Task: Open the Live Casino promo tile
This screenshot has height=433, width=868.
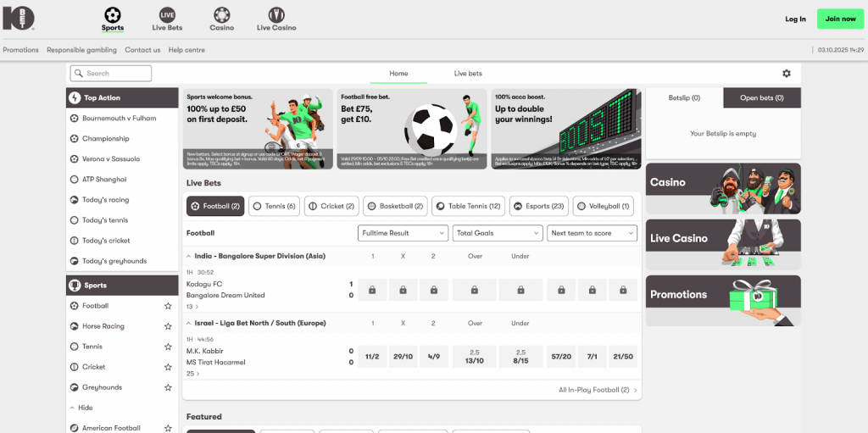Action: pos(723,244)
